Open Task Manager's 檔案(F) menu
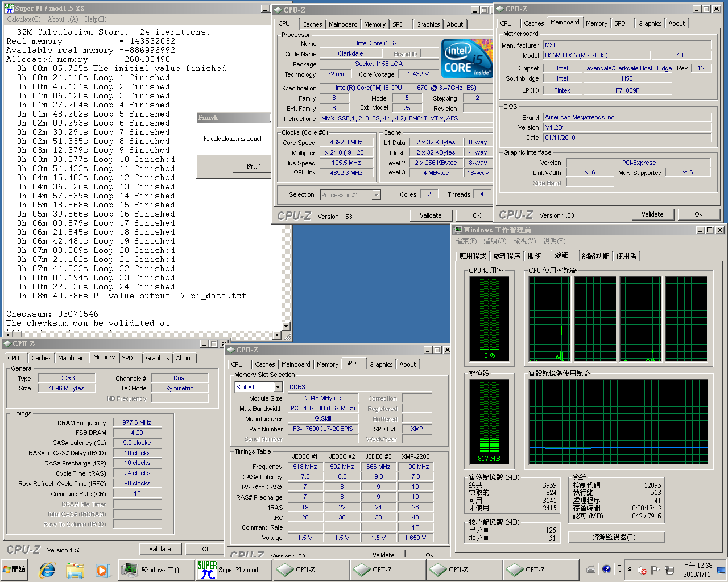The width and height of the screenshot is (728, 582). click(466, 241)
